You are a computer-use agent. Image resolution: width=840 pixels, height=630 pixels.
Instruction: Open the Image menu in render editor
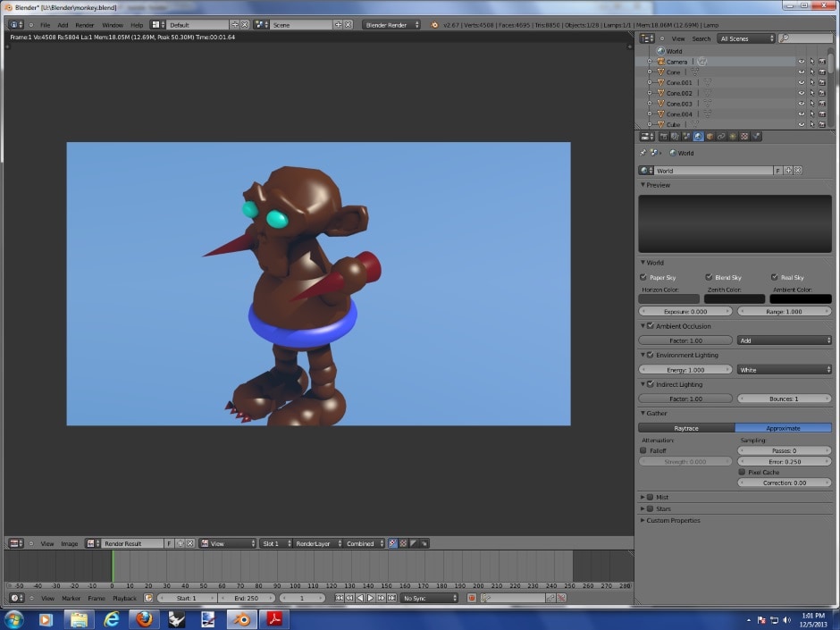click(70, 543)
